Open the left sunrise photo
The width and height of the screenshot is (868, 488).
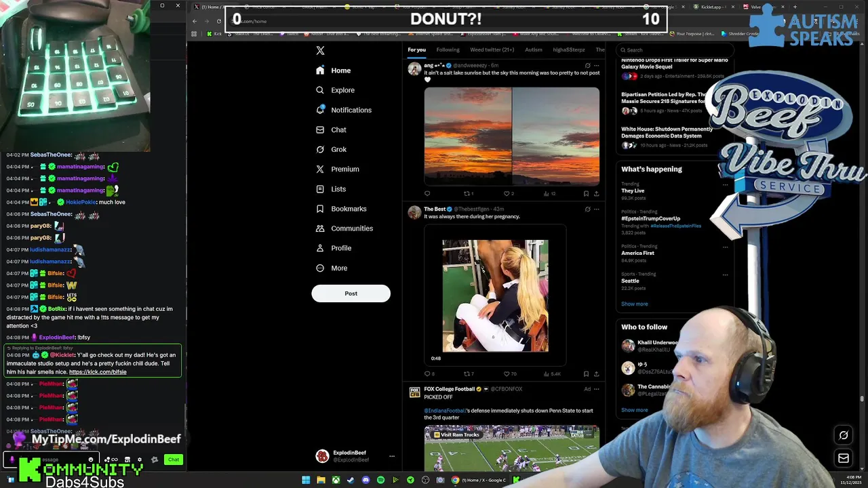[468, 136]
